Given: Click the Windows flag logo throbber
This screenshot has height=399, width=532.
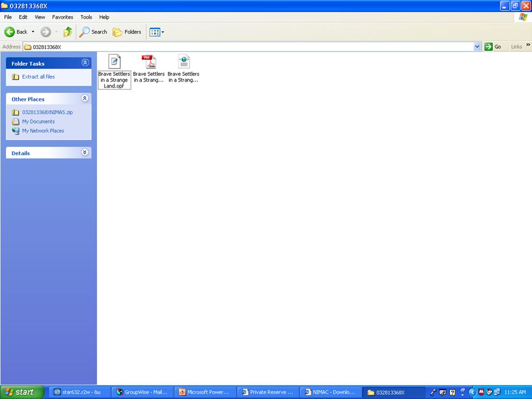Looking at the screenshot, I should [x=523, y=17].
